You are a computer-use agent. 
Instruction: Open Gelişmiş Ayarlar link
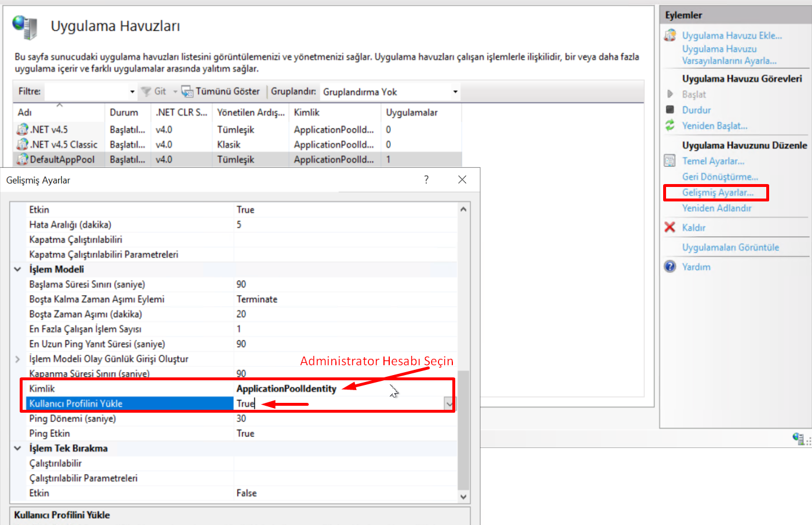point(718,192)
